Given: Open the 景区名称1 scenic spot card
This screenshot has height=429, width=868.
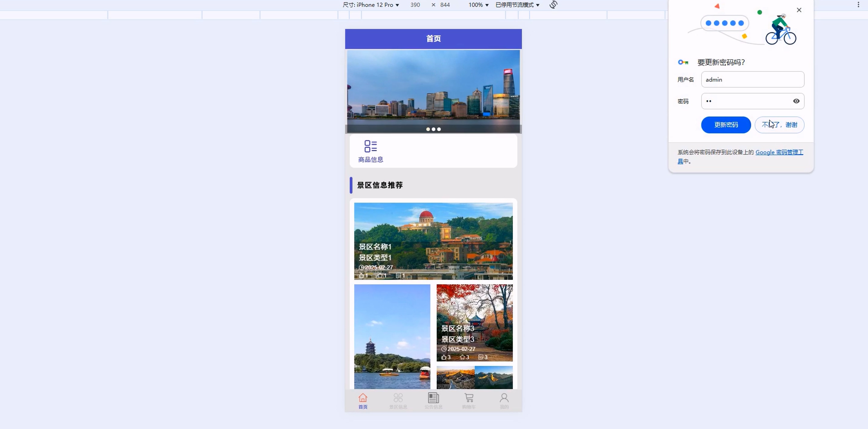Looking at the screenshot, I should coord(433,241).
